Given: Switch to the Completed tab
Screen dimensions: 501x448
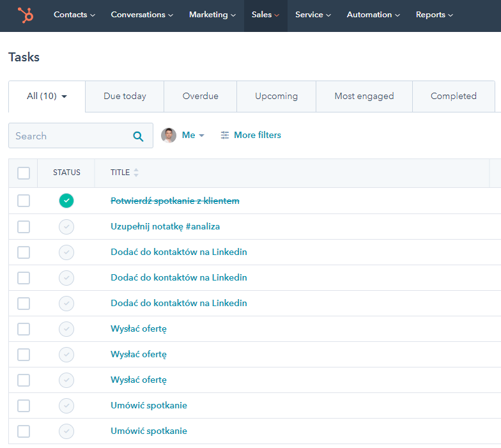Looking at the screenshot, I should 454,96.
